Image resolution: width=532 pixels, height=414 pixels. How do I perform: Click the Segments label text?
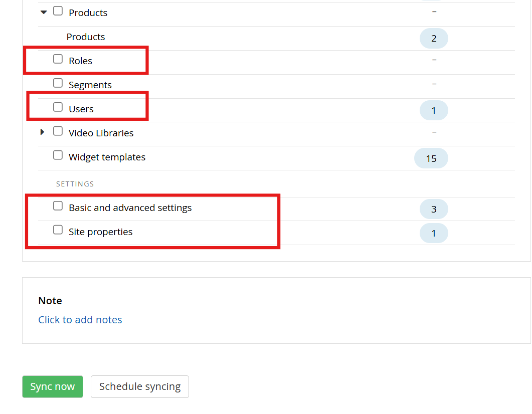[90, 85]
